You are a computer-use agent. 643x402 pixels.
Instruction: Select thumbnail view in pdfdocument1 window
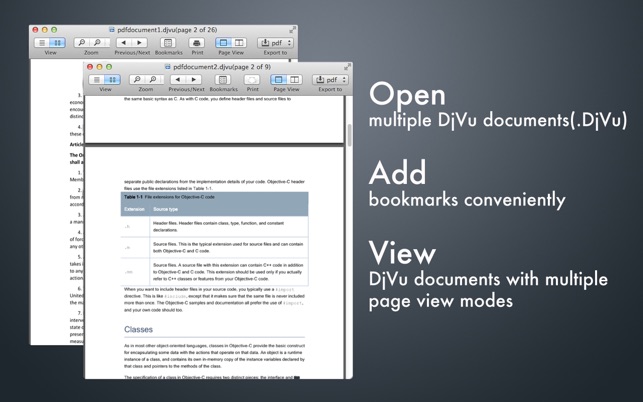[x=58, y=42]
